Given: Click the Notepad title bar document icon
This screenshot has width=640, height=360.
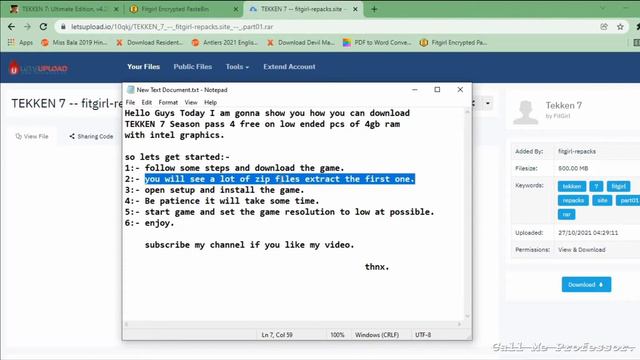Looking at the screenshot, I should coord(130,90).
